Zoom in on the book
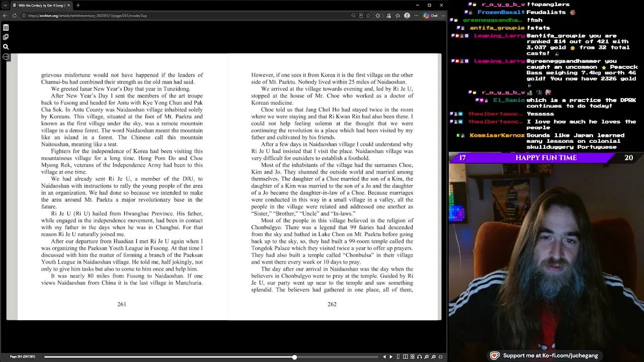The image size is (644, 362). click(434, 357)
